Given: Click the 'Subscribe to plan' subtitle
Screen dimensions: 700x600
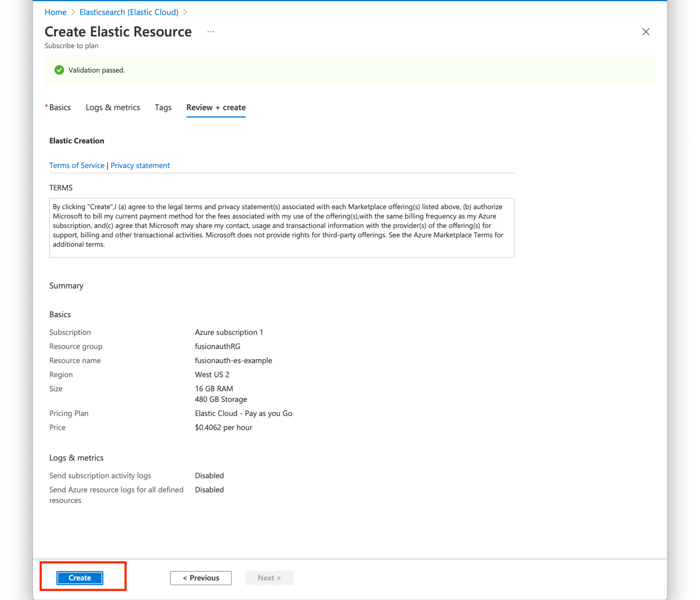Looking at the screenshot, I should [x=71, y=46].
